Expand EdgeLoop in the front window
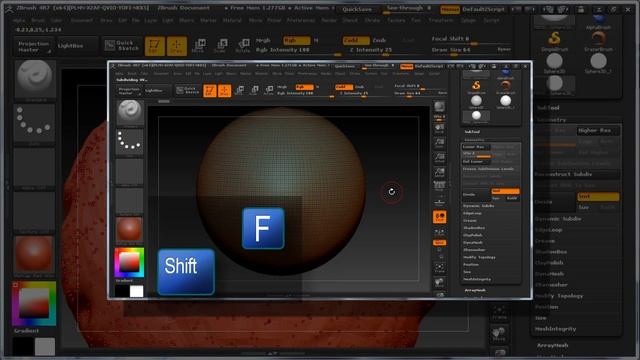640x360 pixels. [x=472, y=213]
